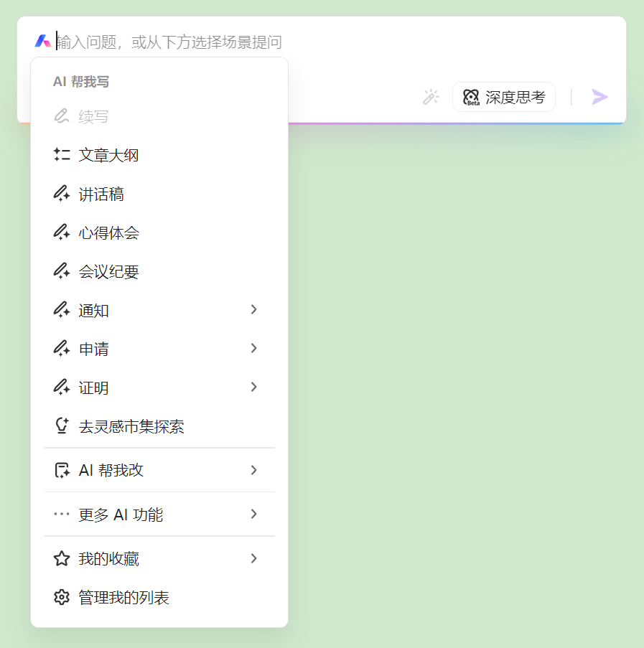Click the lightbulb icon for 去灵感市集探索
Screen dimensions: 644x648
[62, 426]
